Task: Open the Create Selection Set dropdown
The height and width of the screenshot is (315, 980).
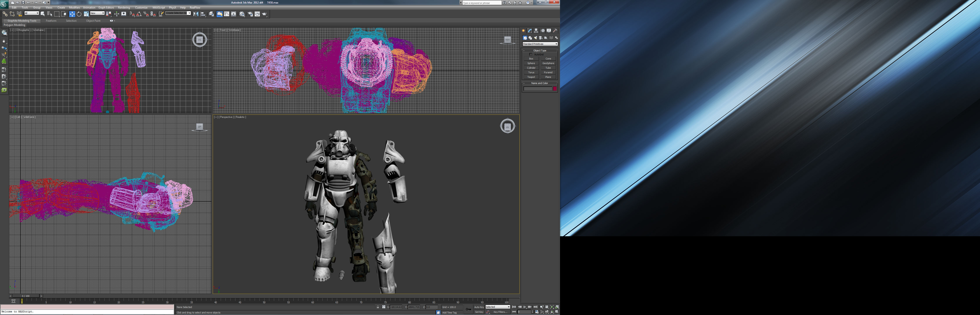Action: (x=178, y=13)
